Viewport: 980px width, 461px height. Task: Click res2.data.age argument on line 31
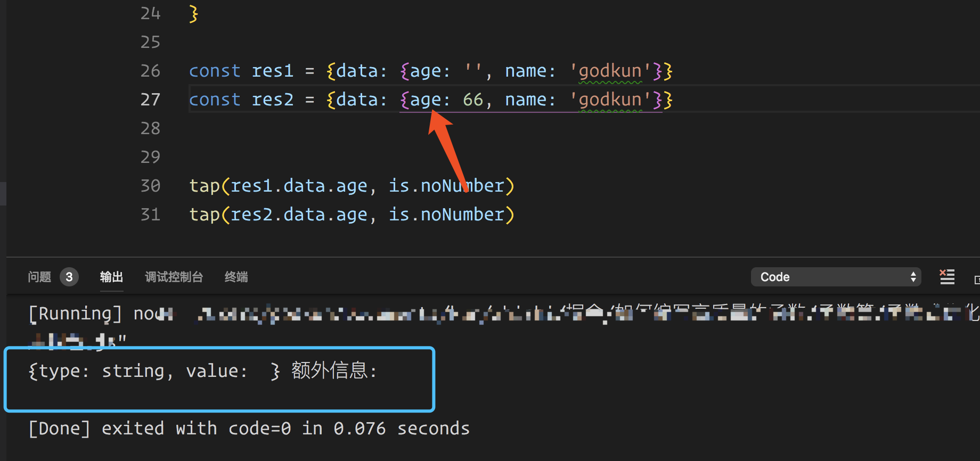pos(299,215)
